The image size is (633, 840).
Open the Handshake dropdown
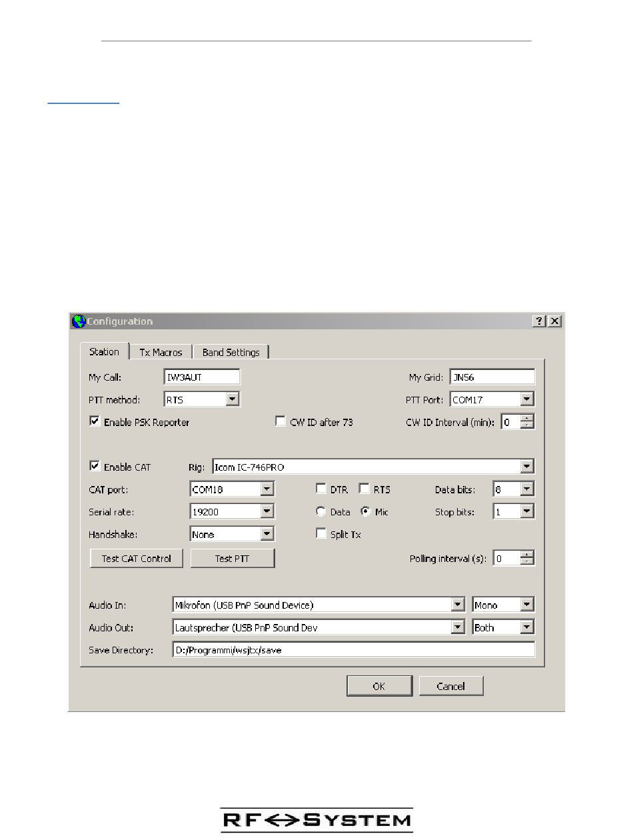point(233,534)
